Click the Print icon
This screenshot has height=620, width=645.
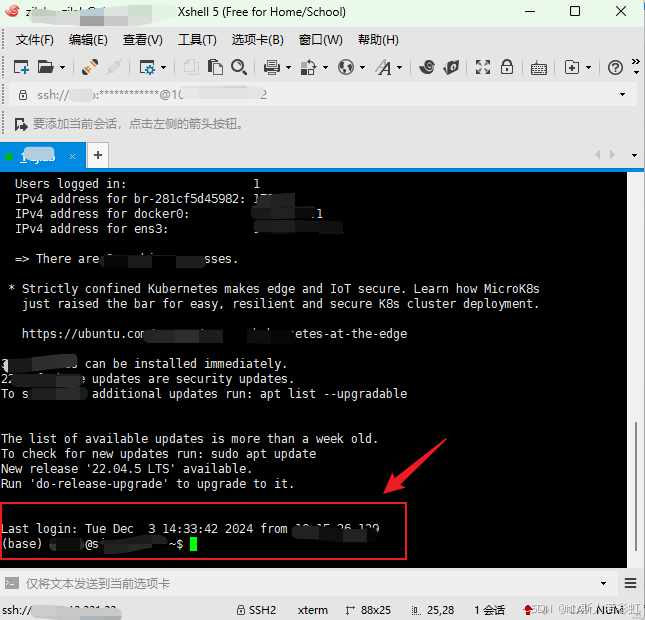(x=271, y=67)
